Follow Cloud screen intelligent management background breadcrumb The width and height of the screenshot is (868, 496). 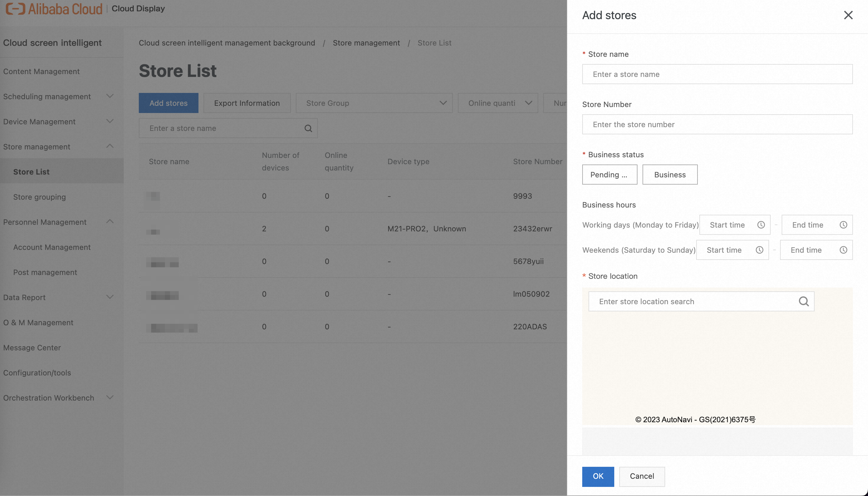pos(227,43)
